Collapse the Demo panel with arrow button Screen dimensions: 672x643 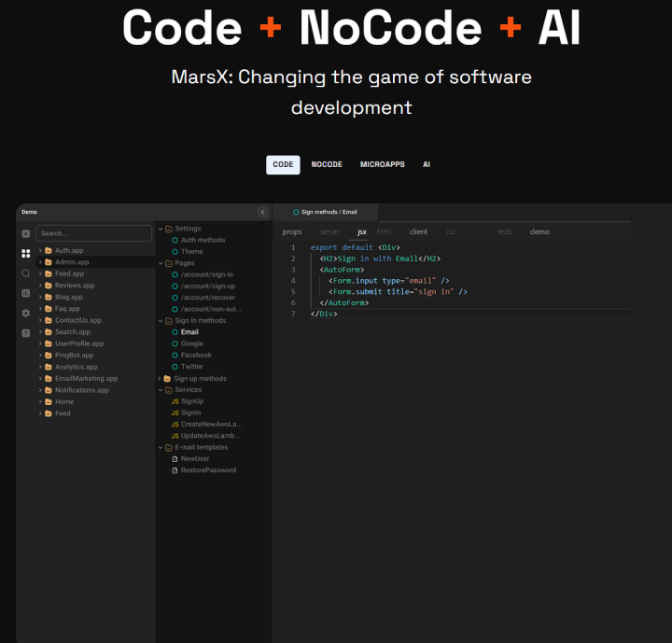[262, 212]
